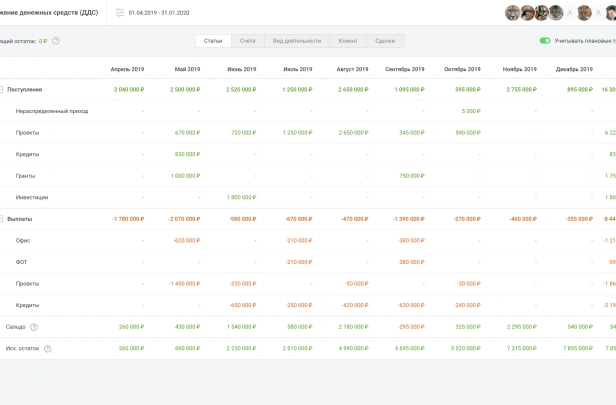
Task: Select the first user avatar in the header
Action: pos(513,13)
